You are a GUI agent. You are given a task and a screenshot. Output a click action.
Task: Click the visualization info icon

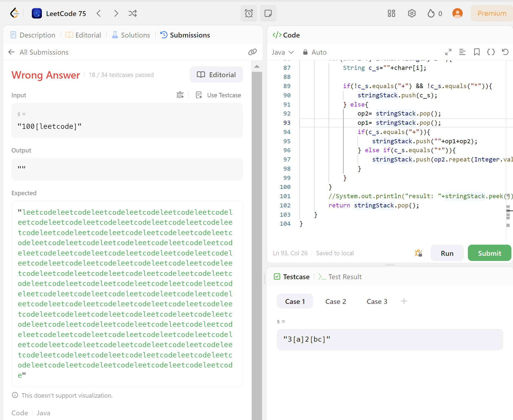click(15, 395)
